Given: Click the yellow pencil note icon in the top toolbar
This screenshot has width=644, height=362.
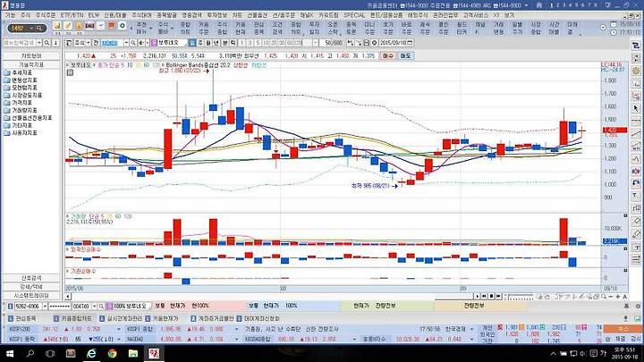Looking at the screenshot, I should point(68,26).
